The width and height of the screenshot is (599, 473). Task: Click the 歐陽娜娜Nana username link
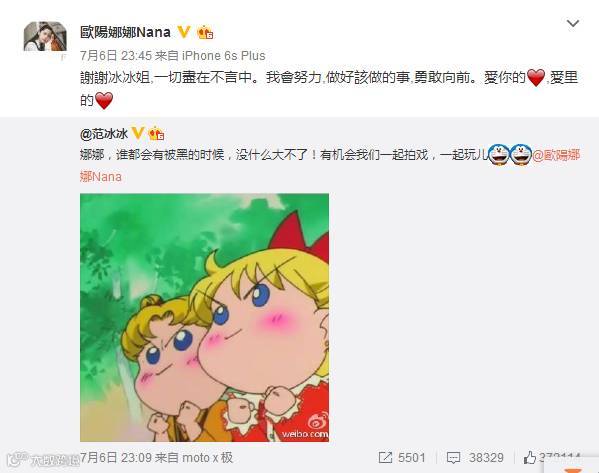coord(125,32)
